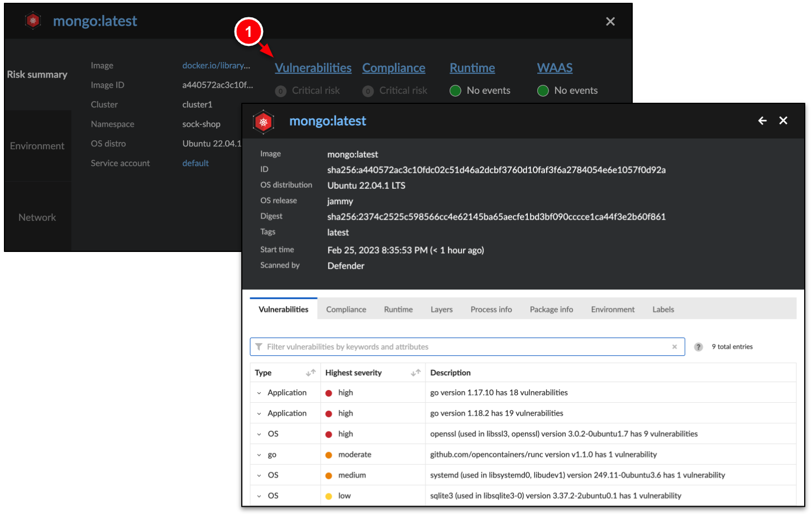The image size is (812, 514).
Task: Click the 'cluster1' cluster value
Action: click(198, 104)
